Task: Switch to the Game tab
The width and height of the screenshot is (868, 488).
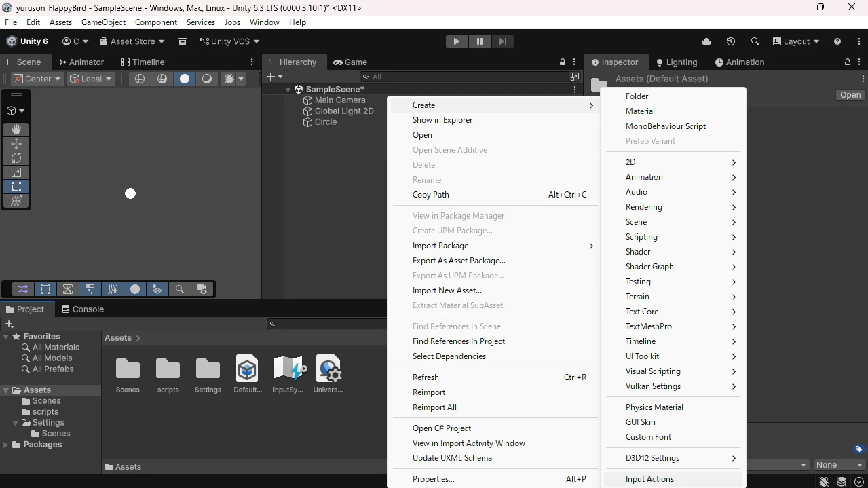Action: tap(350, 62)
